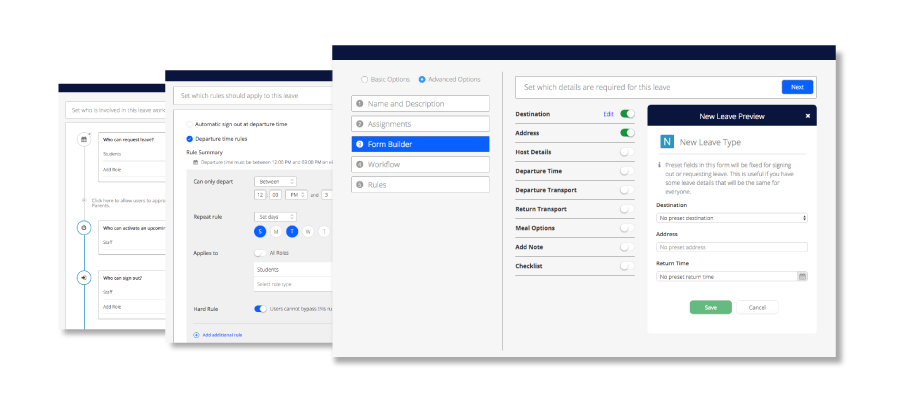Open the 'Set days' repeat rule dropdown
This screenshot has width=900, height=393.
(x=276, y=217)
